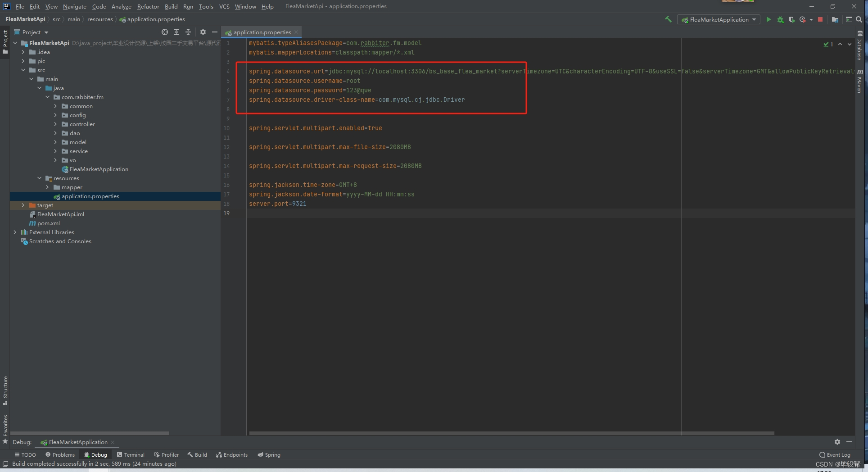Hide the Project panel with minus icon
The image size is (868, 472).
(x=215, y=32)
